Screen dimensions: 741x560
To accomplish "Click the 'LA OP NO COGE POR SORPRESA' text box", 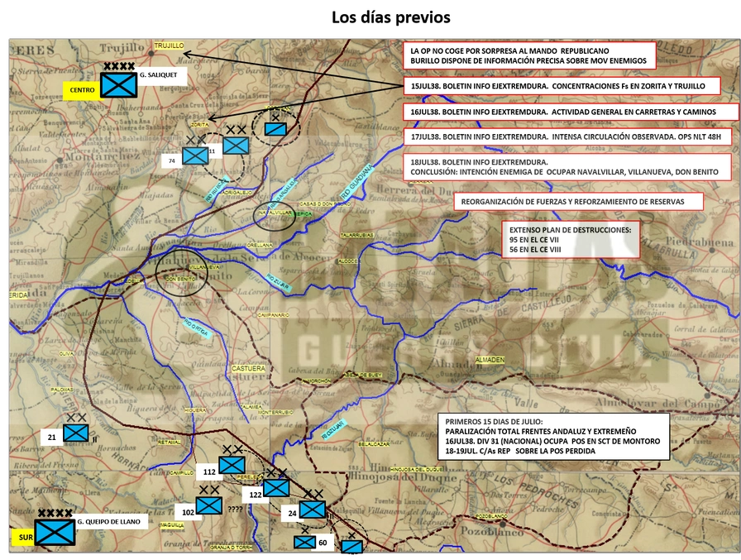I will pyautogui.click(x=530, y=55).
